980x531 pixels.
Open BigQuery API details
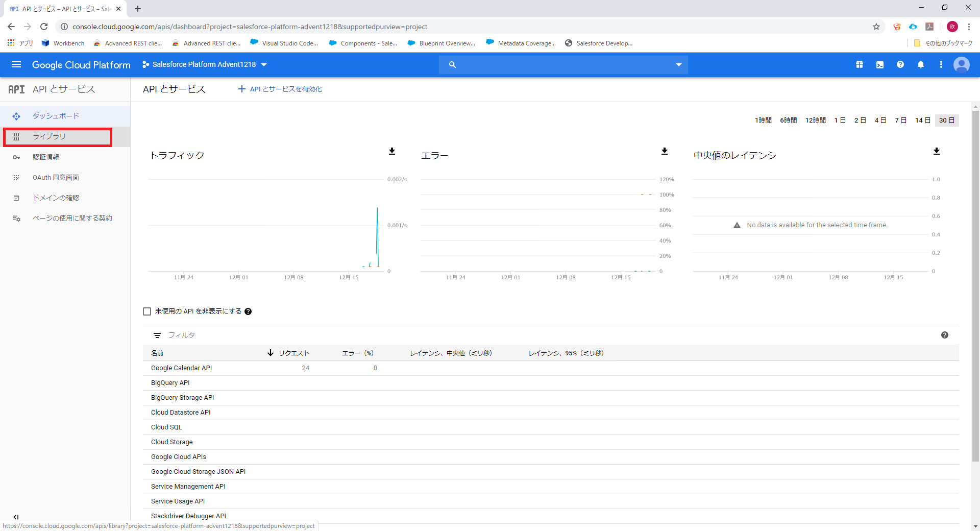[170, 383]
